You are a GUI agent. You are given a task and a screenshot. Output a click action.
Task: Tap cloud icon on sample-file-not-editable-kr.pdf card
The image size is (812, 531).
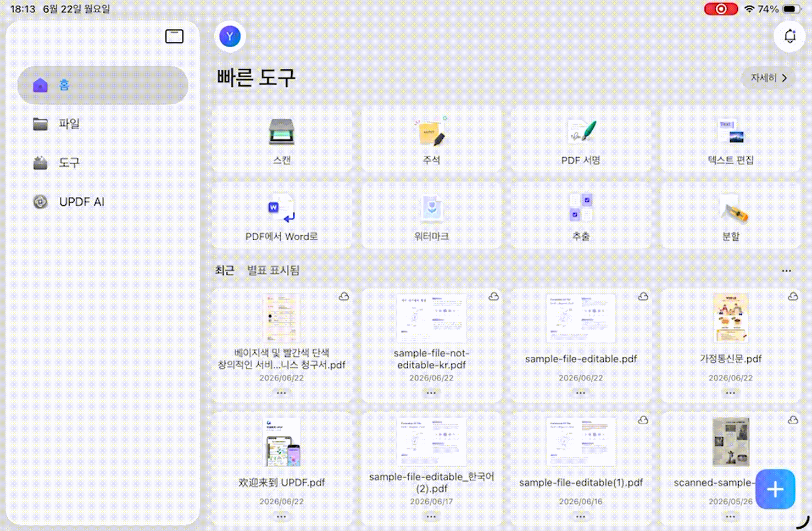pyautogui.click(x=493, y=296)
